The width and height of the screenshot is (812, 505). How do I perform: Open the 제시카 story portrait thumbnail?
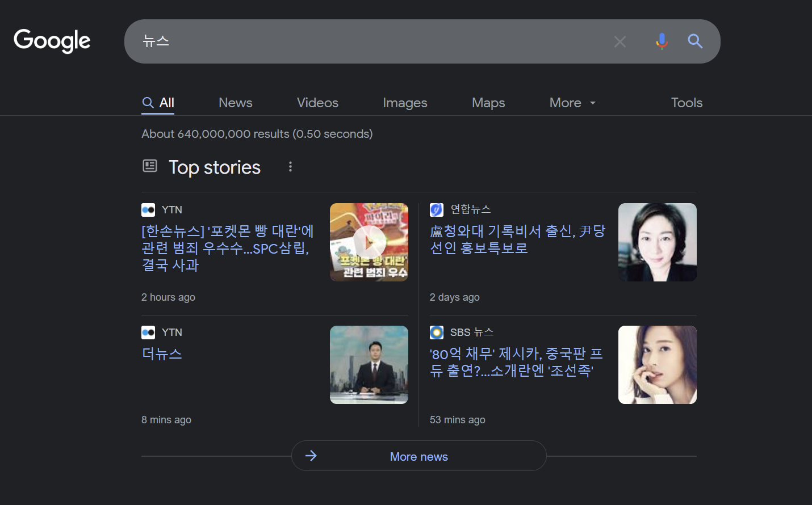pos(658,365)
